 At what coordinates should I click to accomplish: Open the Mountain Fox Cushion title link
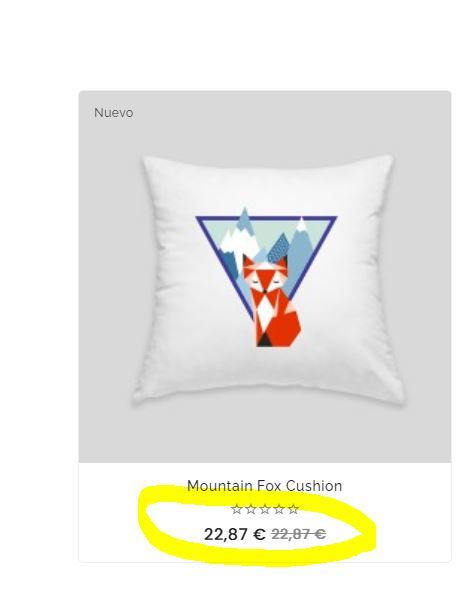[x=265, y=486]
